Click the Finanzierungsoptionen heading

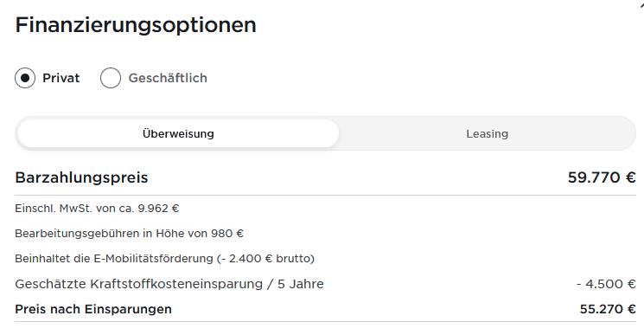136,24
